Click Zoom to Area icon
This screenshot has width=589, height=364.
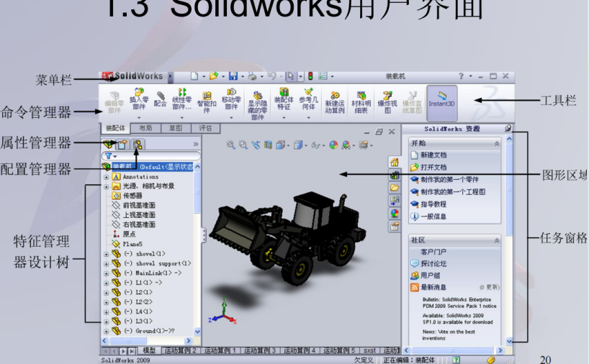pyautogui.click(x=243, y=145)
